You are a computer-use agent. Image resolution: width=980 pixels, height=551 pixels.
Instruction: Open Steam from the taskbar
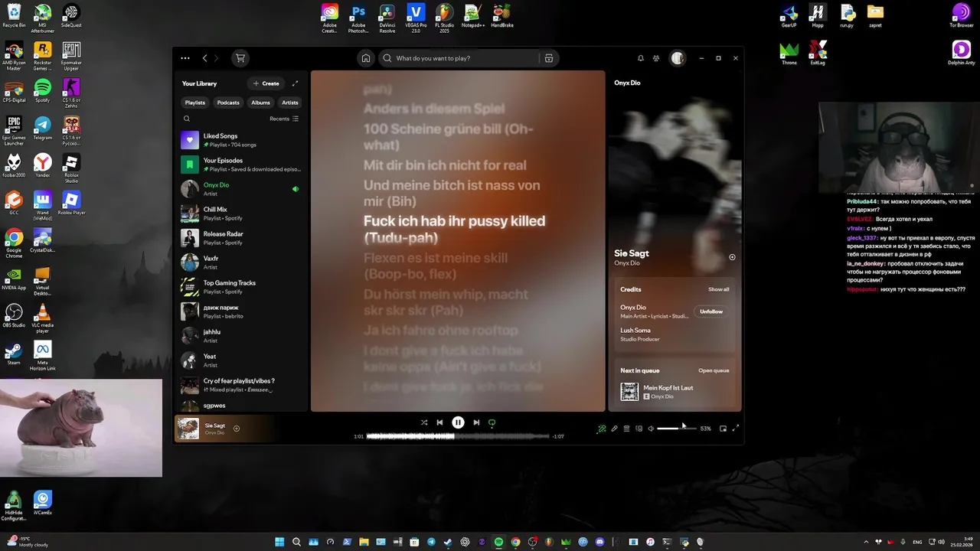447,542
